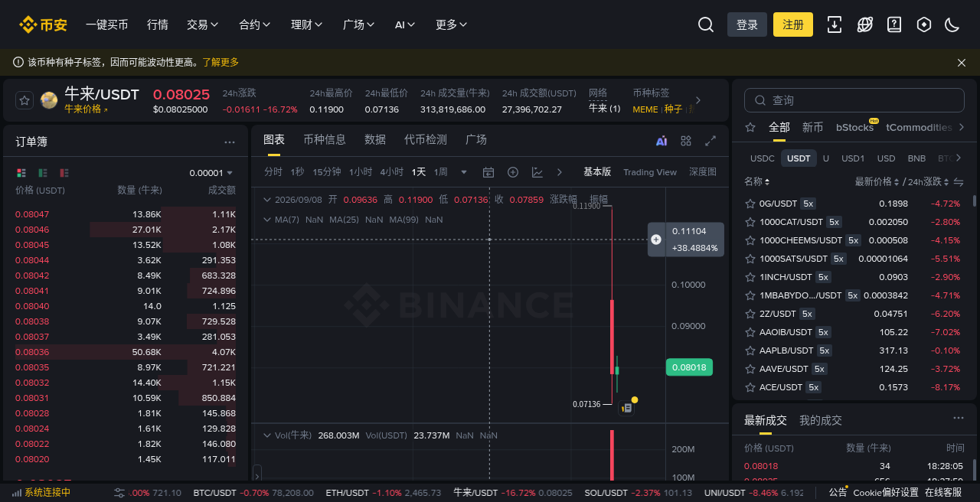Image resolution: width=980 pixels, height=502 pixels.
Task: Select the 4小时 chart interval
Action: click(x=392, y=172)
